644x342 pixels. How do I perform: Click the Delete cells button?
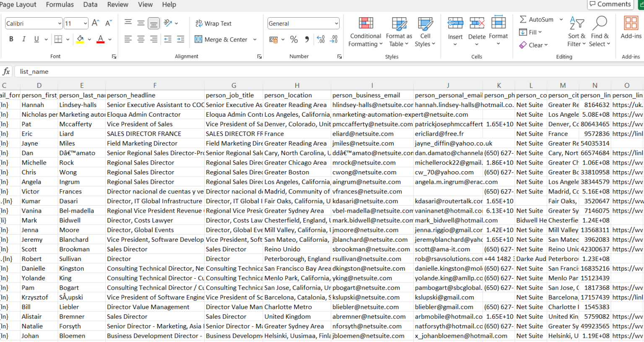point(477,32)
